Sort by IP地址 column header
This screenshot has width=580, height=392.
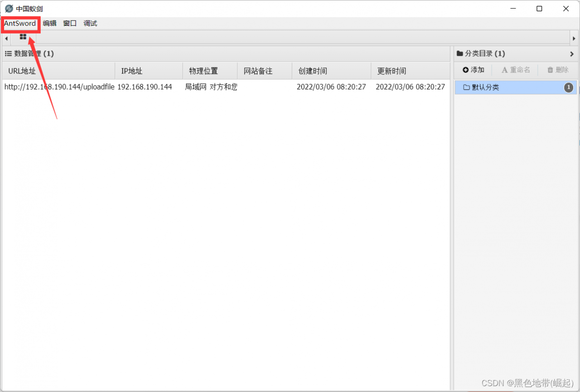tap(149, 71)
